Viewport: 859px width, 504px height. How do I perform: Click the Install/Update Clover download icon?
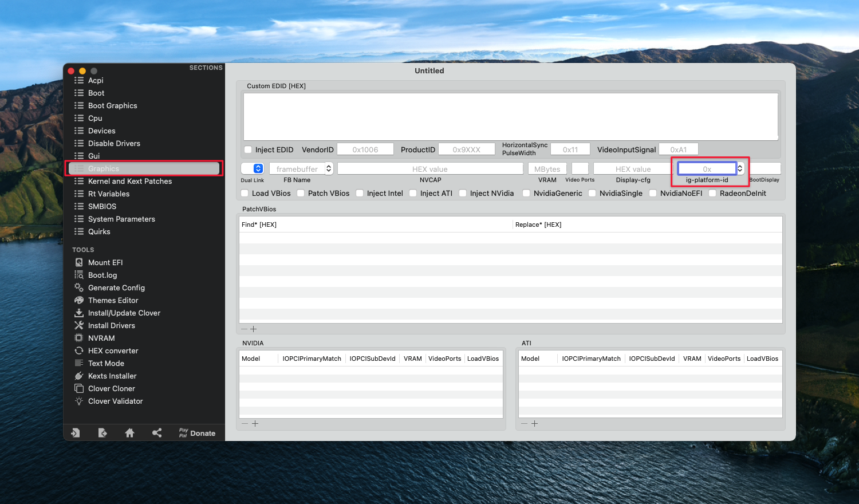pyautogui.click(x=79, y=313)
